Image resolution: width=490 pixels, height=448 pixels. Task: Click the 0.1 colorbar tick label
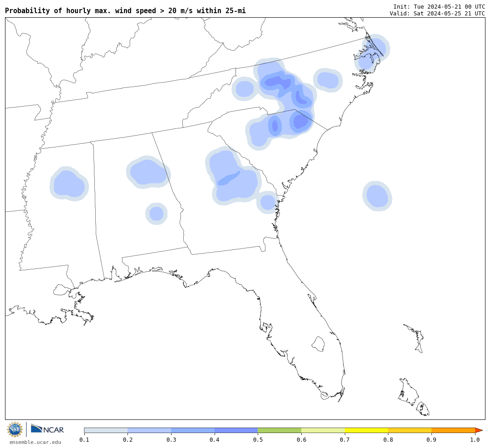[x=84, y=440]
